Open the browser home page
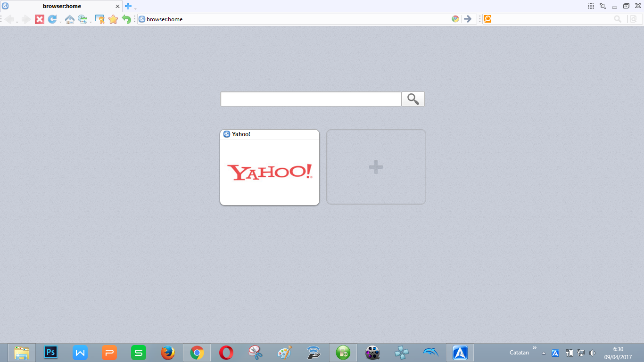The width and height of the screenshot is (644, 362). point(69,19)
